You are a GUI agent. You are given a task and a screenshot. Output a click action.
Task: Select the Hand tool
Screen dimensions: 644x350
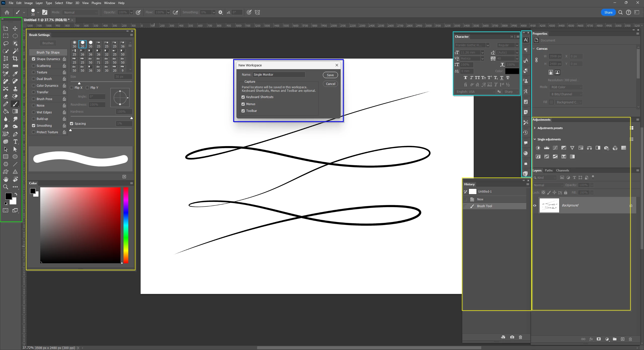click(x=6, y=179)
